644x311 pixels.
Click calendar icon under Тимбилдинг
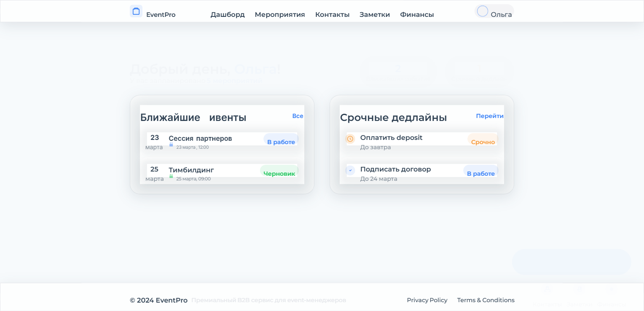171,176
